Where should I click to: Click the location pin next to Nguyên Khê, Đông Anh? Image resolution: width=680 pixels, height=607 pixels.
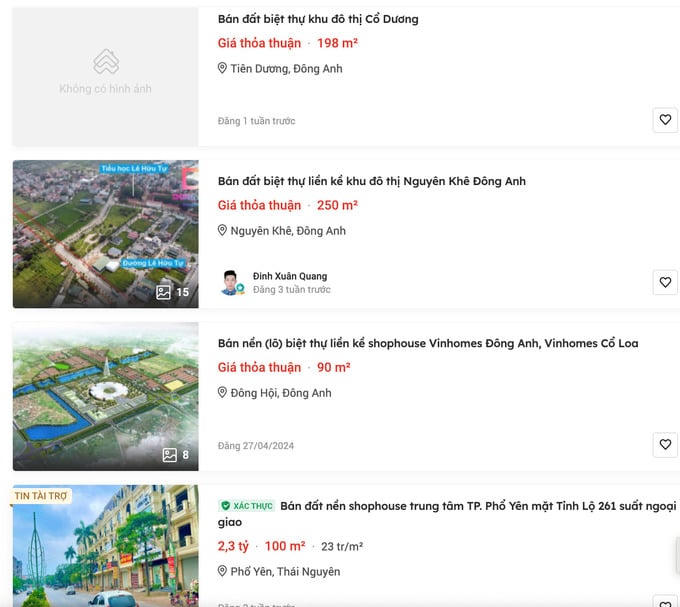[x=223, y=231]
